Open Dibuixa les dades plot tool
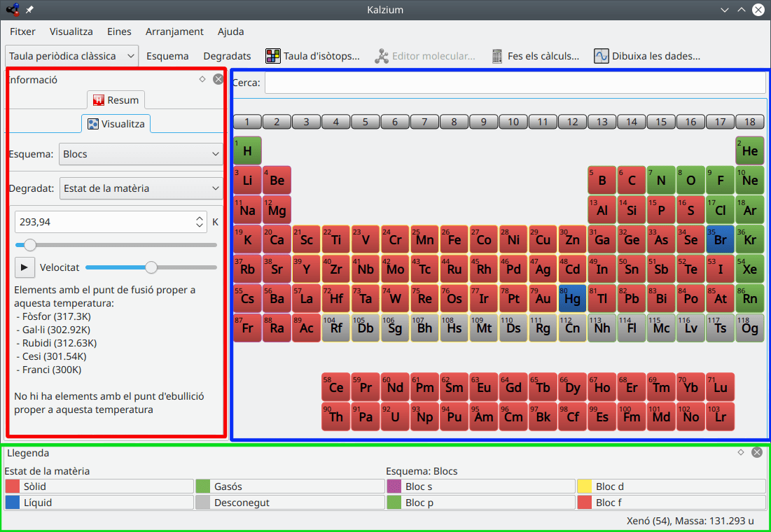This screenshot has height=532, width=771. coord(647,56)
